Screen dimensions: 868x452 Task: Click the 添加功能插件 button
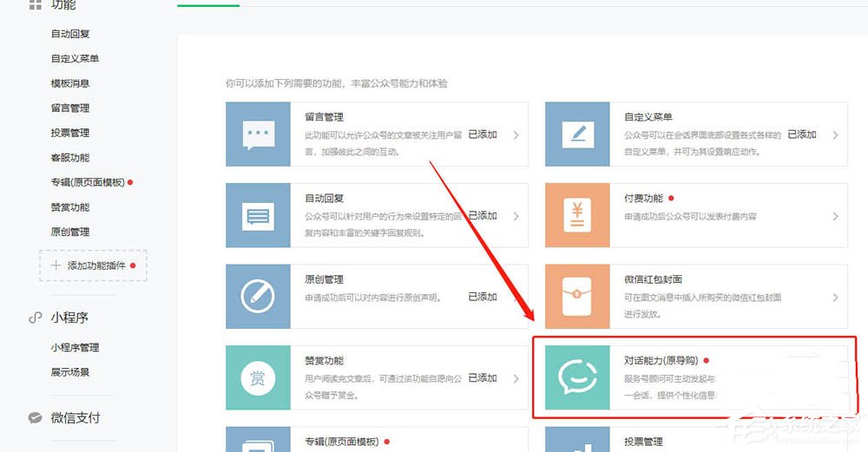93,265
